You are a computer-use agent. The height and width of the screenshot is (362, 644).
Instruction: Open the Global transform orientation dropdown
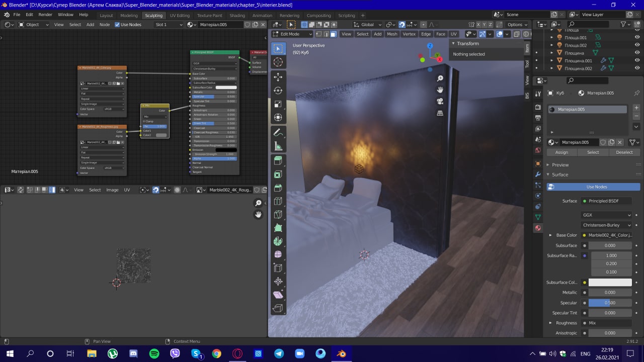click(x=368, y=25)
